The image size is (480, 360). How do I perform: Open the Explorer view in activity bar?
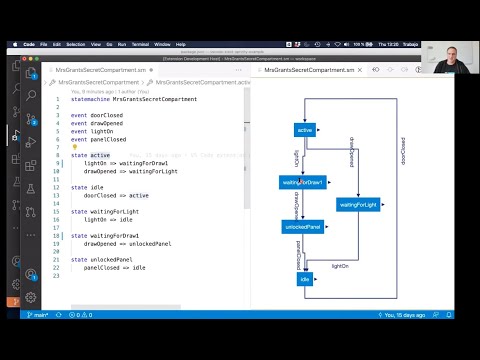pos(31,73)
